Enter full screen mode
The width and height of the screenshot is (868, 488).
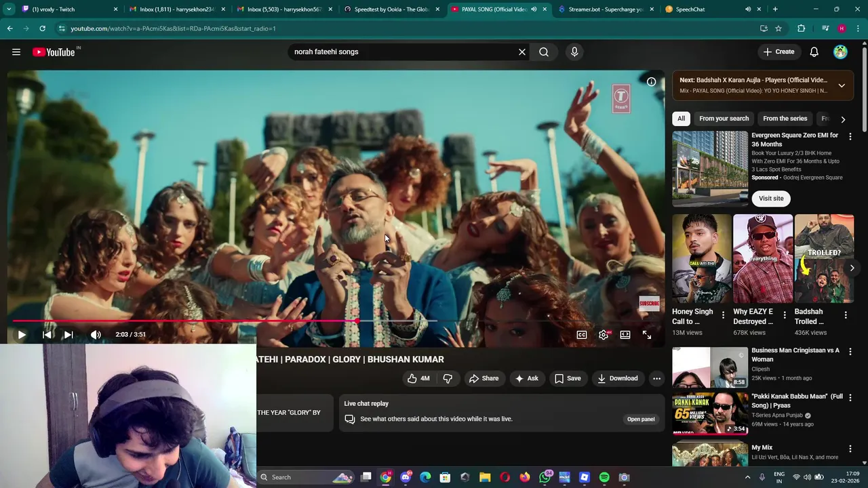[647, 334]
